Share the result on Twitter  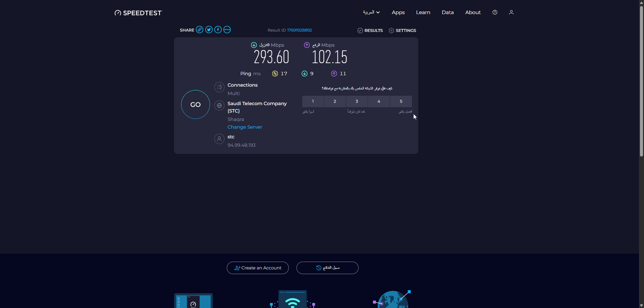(x=209, y=30)
